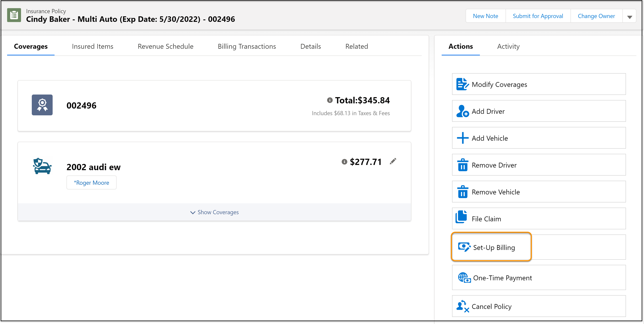The height and width of the screenshot is (324, 644).
Task: Open the *Roger Moore driver link
Action: click(x=91, y=182)
